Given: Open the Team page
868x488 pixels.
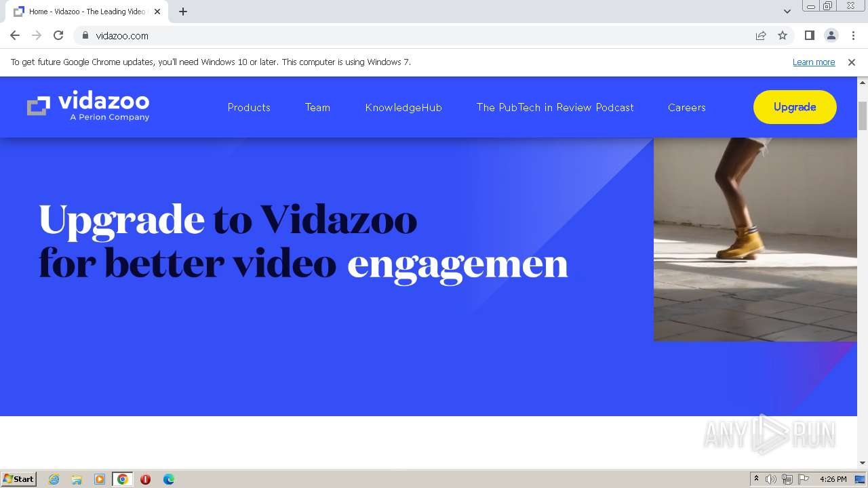Looking at the screenshot, I should click(x=317, y=107).
